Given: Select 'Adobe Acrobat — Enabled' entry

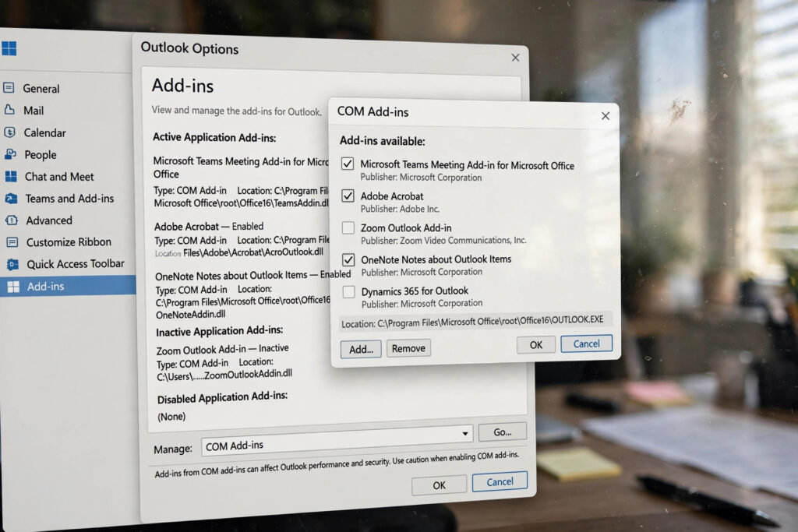Looking at the screenshot, I should pyautogui.click(x=209, y=227).
